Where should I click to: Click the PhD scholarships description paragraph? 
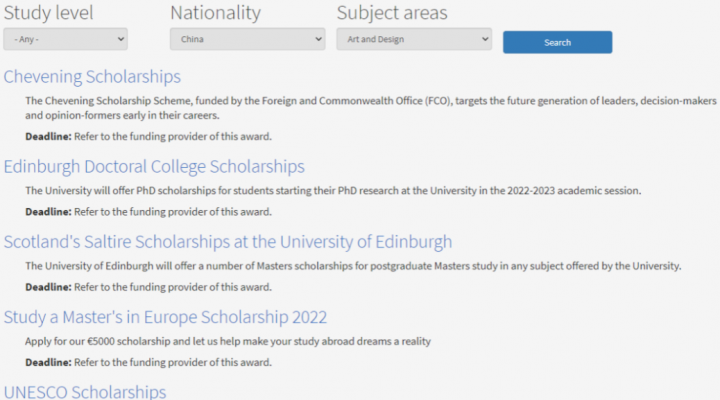point(333,190)
